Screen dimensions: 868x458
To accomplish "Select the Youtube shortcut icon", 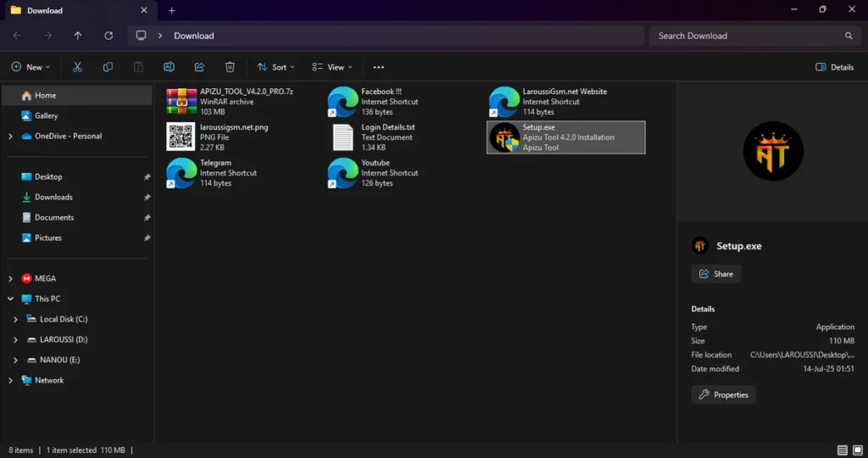I will click(x=342, y=173).
